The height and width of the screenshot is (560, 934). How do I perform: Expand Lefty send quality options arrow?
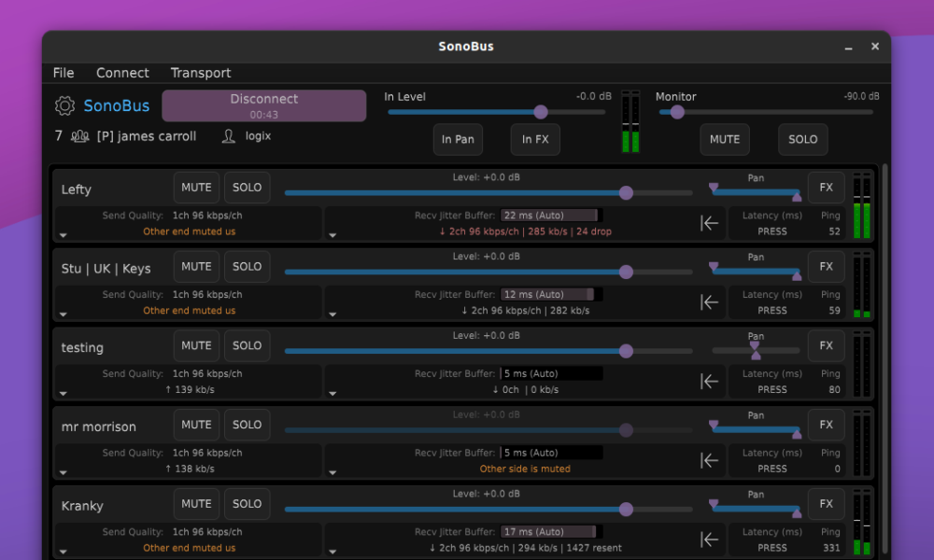(64, 235)
